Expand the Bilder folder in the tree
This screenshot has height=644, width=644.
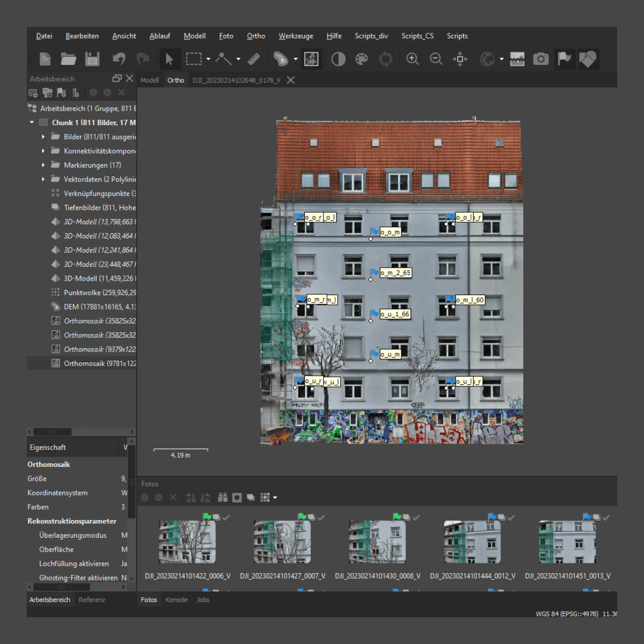[x=43, y=136]
